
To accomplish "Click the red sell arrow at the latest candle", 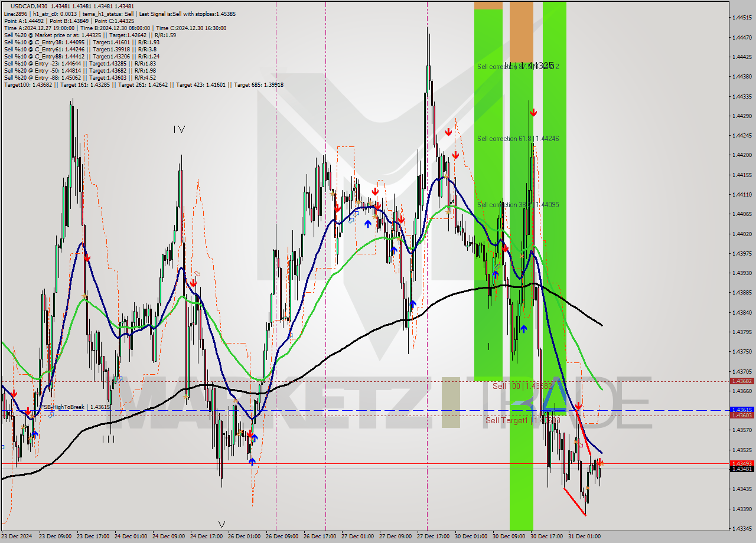I will point(600,463).
